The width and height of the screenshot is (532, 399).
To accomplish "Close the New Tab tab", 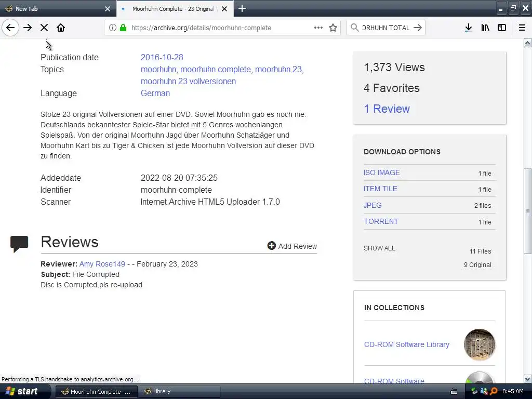I will point(108,9).
